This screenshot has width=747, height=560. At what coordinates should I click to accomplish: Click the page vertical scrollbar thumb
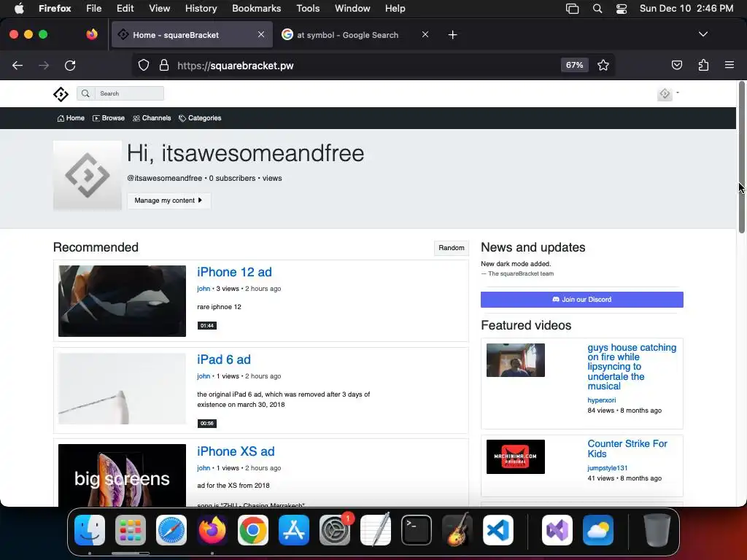click(x=741, y=157)
